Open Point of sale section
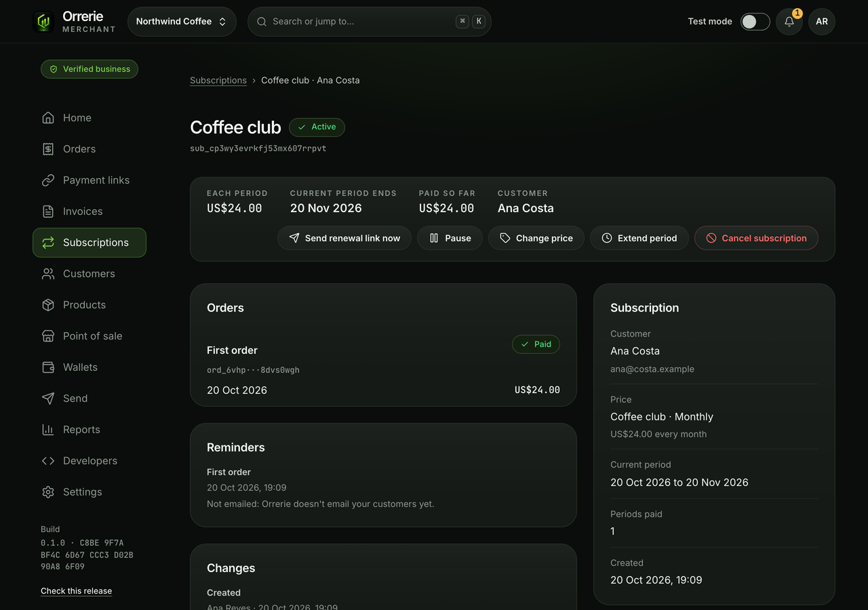This screenshot has width=868, height=610. point(90,336)
